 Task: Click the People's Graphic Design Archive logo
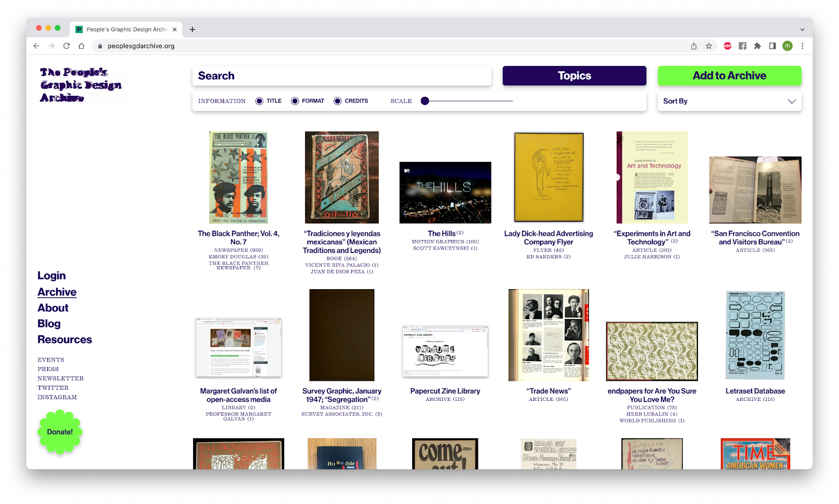point(81,85)
